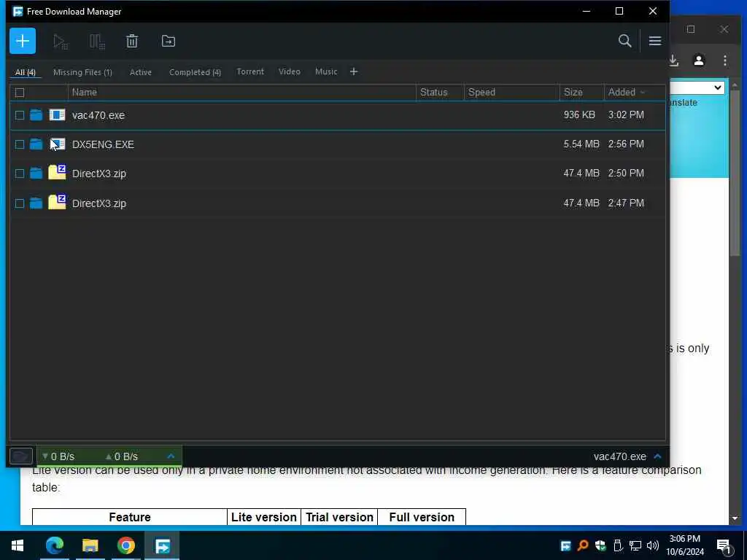Switch to the Video tab

point(290,72)
